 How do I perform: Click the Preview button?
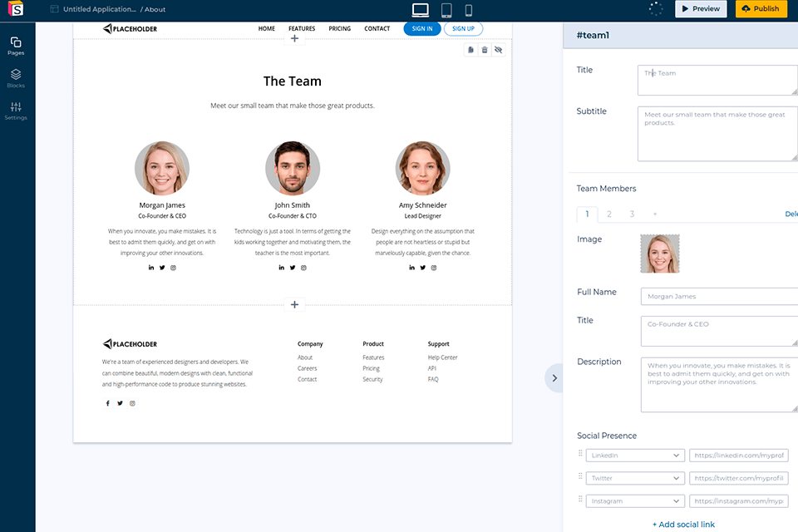click(x=701, y=8)
